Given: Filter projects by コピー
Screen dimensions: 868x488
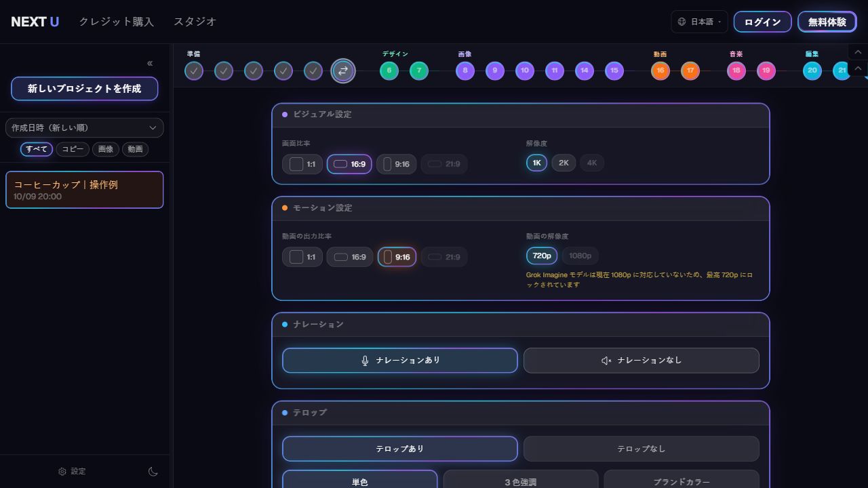Looking at the screenshot, I should coord(73,149).
